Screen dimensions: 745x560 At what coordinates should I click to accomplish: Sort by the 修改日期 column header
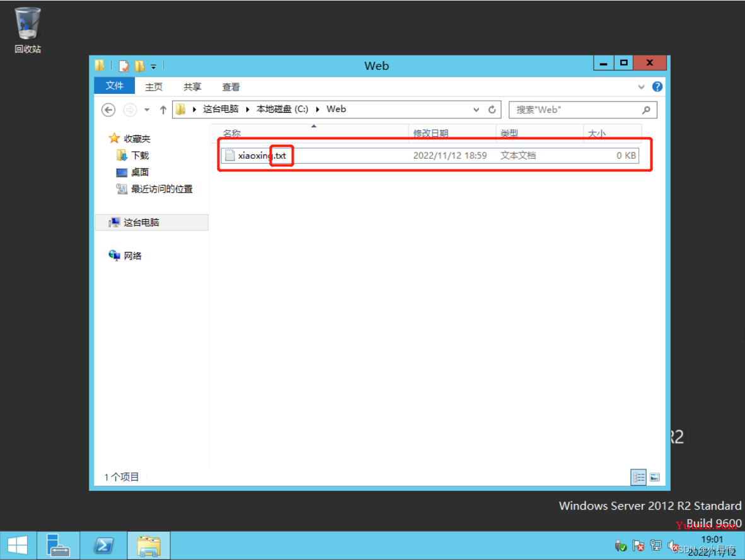click(x=452, y=132)
